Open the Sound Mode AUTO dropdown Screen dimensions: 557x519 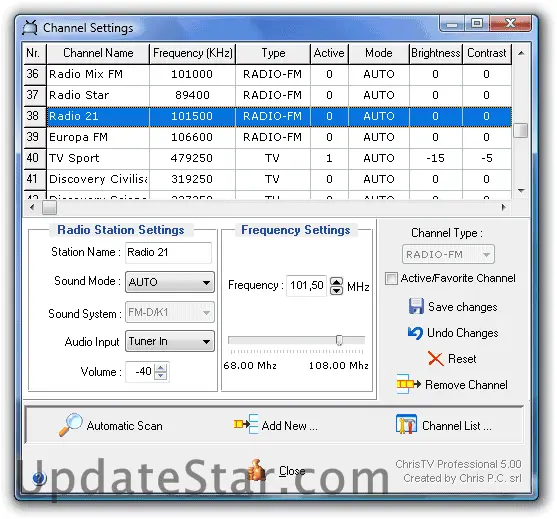pyautogui.click(x=170, y=282)
